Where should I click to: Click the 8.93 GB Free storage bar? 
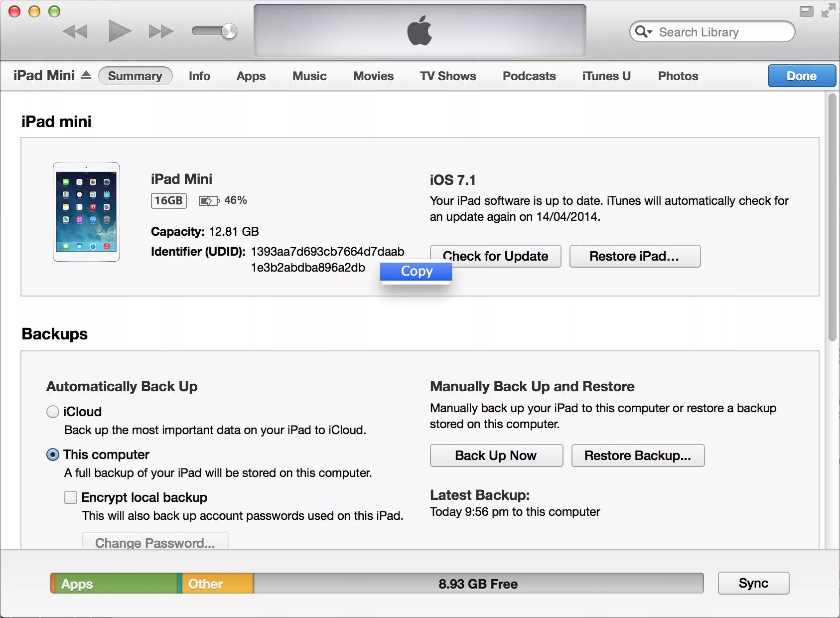[478, 583]
